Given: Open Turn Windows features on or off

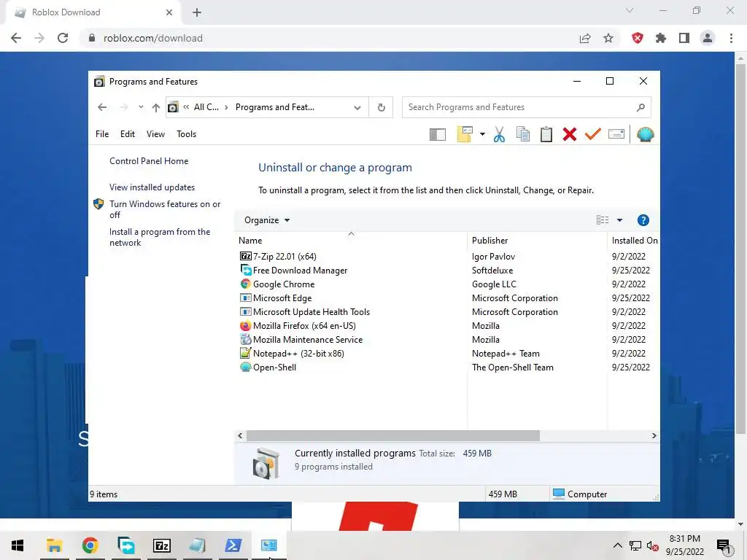Looking at the screenshot, I should pyautogui.click(x=165, y=209).
